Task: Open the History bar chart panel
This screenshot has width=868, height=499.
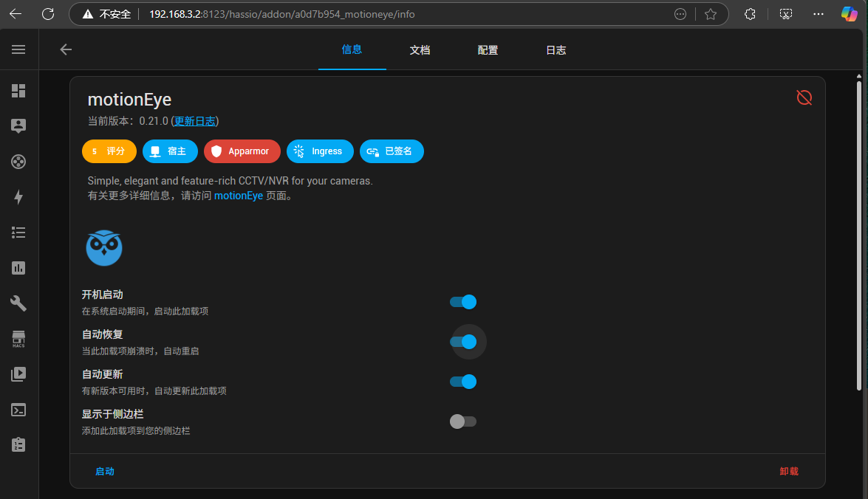Action: point(18,268)
